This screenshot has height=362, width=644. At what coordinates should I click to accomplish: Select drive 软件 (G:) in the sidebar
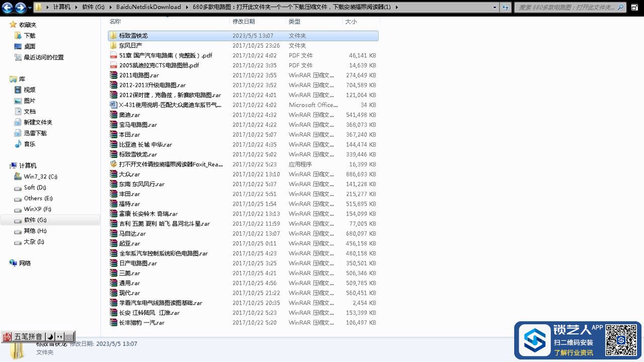tap(35, 220)
